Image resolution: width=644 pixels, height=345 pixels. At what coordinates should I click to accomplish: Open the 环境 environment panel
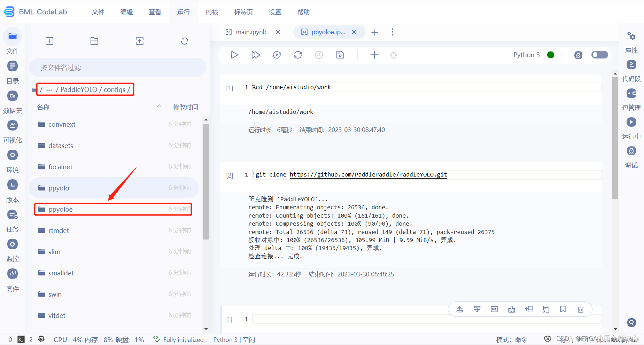(x=13, y=162)
